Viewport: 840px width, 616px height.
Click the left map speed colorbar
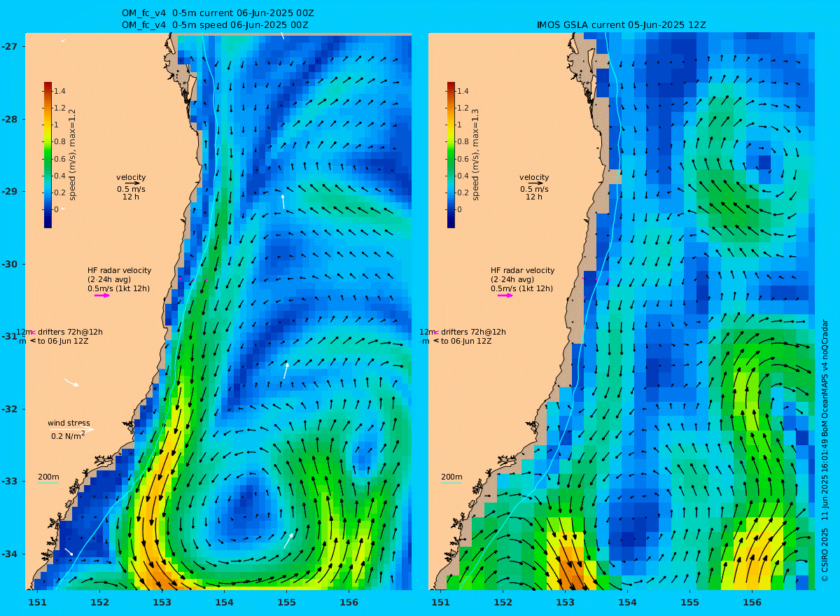click(48, 155)
